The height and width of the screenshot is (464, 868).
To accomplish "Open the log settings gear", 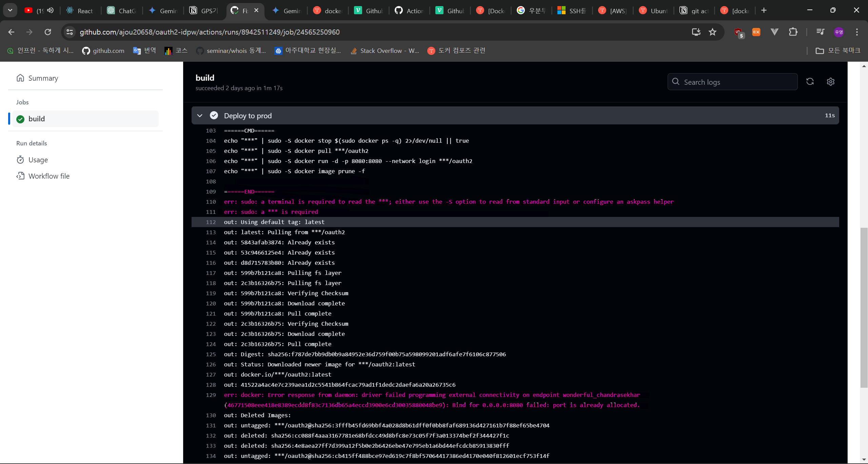I will [x=830, y=82].
